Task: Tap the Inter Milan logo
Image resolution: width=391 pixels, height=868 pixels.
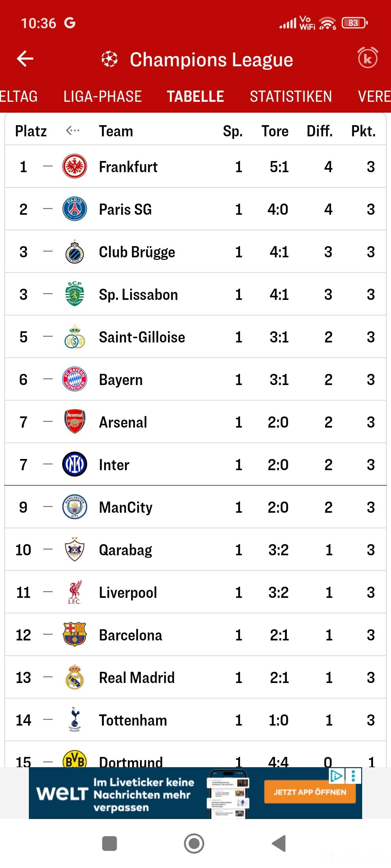Action: point(75,464)
